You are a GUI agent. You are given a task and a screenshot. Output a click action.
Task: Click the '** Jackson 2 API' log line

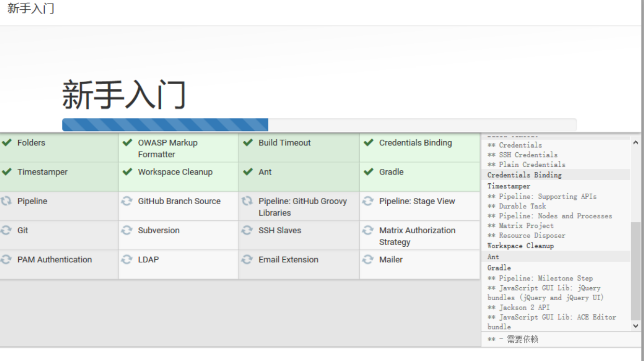[518, 307]
